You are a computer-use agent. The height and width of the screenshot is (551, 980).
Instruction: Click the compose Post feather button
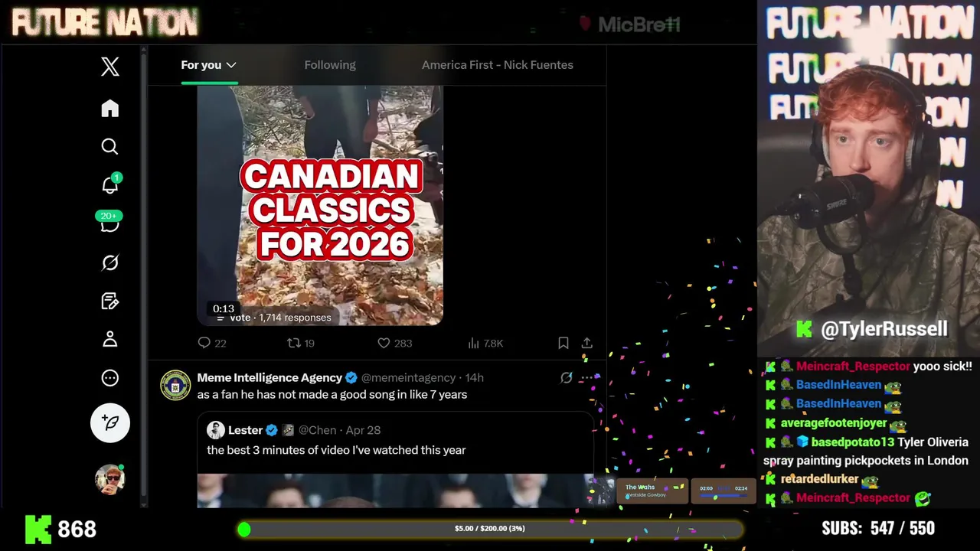pyautogui.click(x=110, y=422)
